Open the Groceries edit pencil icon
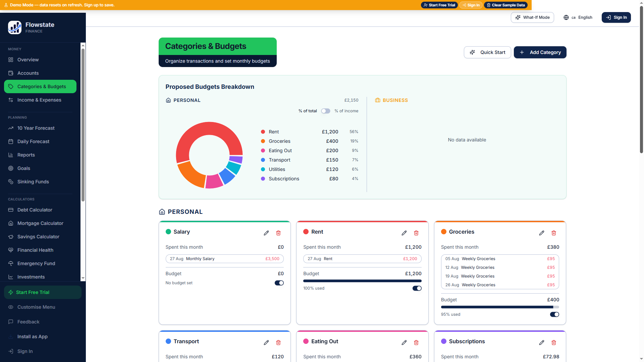 (x=542, y=233)
